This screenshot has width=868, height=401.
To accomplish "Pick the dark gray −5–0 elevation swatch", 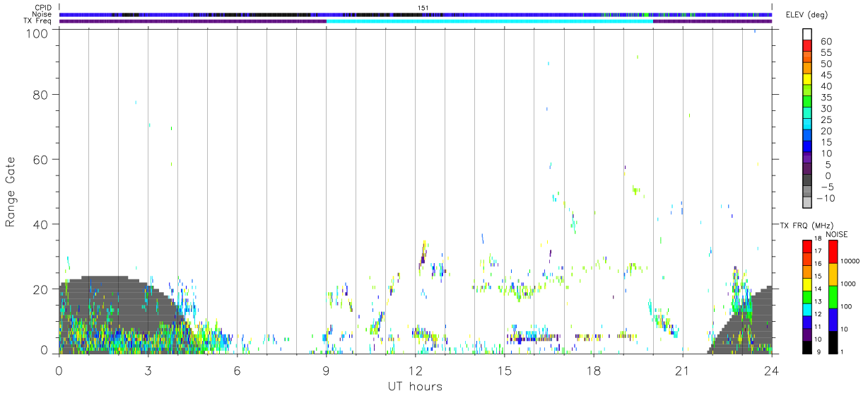I will point(807,180).
